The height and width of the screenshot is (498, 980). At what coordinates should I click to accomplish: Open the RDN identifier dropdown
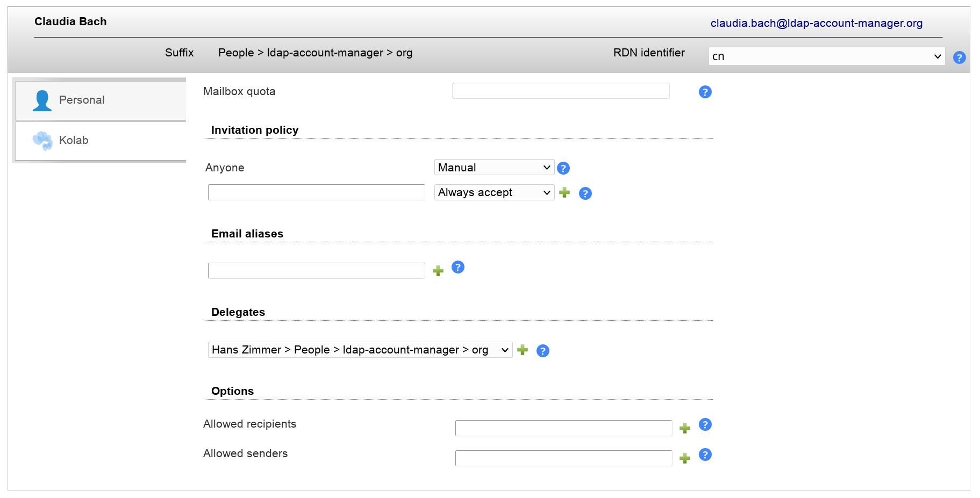tap(826, 56)
